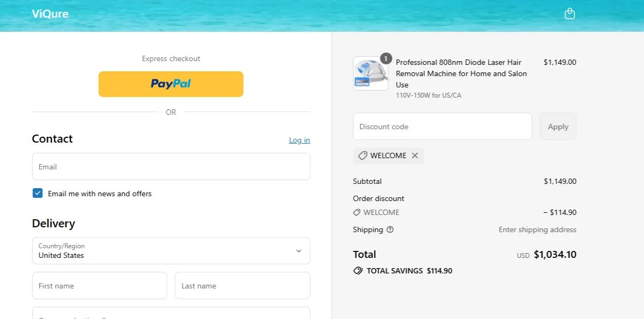This screenshot has height=319, width=644.
Task: Uncheck Email me with news and offers
Action: point(38,192)
